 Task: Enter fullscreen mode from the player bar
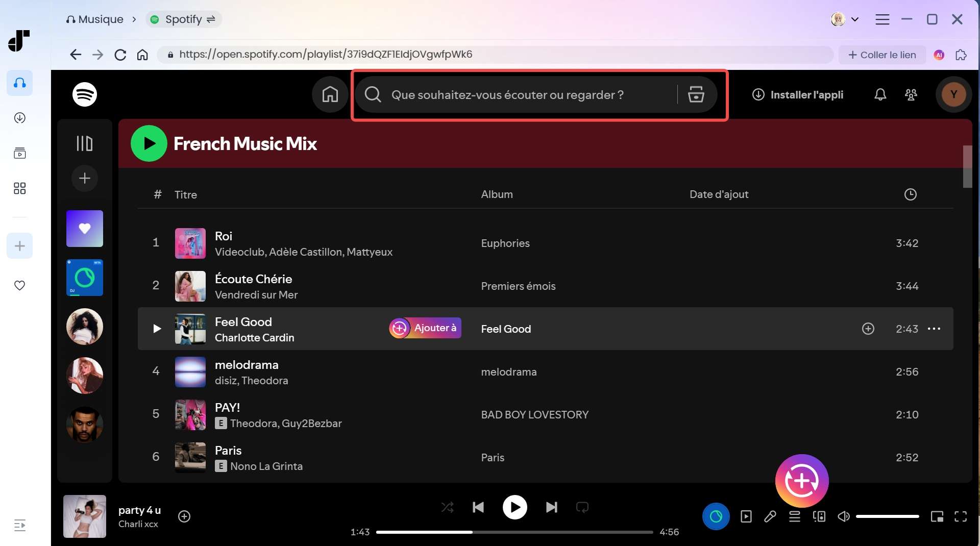961,516
